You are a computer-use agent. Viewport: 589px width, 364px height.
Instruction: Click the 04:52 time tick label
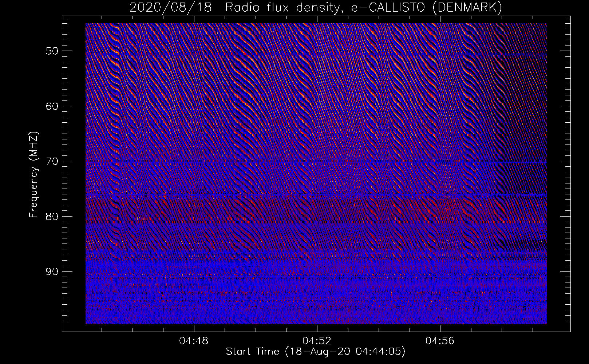click(317, 341)
